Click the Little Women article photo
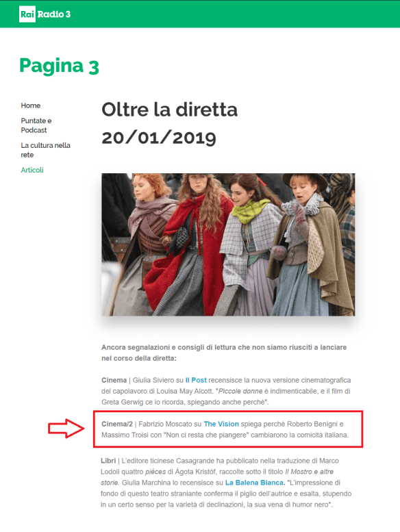This screenshot has width=400, height=532. click(228, 244)
